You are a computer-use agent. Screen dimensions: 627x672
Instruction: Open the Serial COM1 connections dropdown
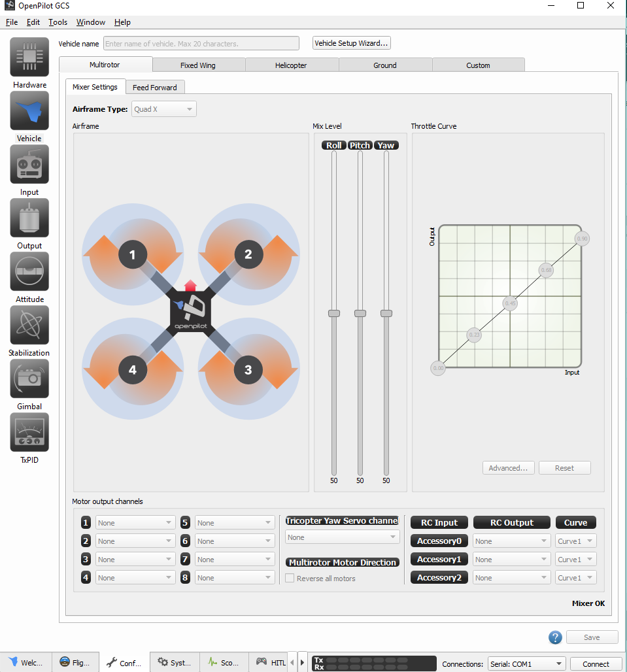click(x=527, y=664)
